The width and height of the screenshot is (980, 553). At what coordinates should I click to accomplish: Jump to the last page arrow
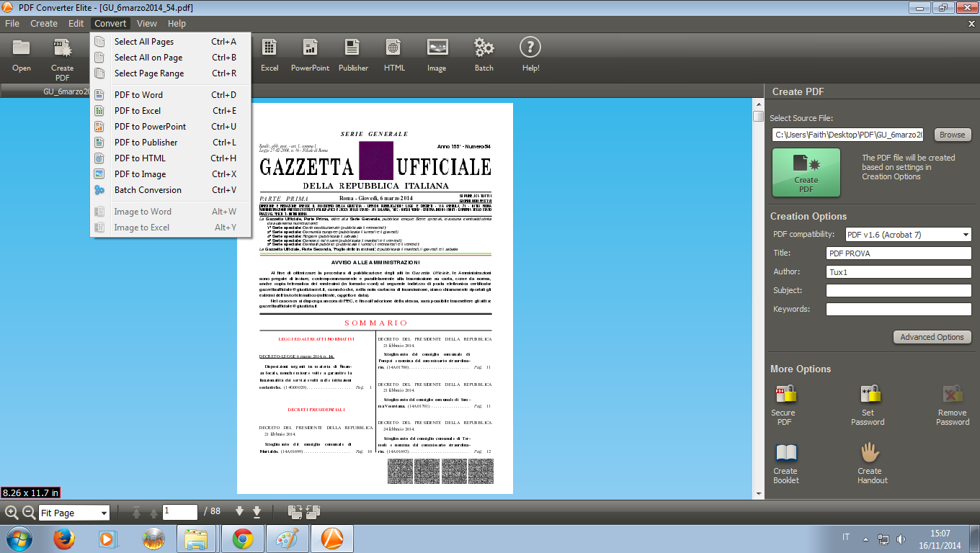pyautogui.click(x=257, y=512)
